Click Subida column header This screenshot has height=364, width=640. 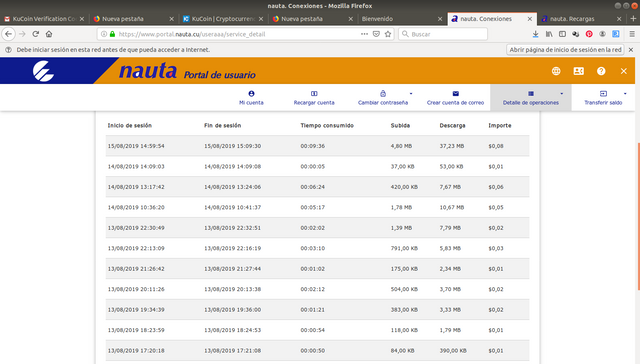pyautogui.click(x=400, y=126)
